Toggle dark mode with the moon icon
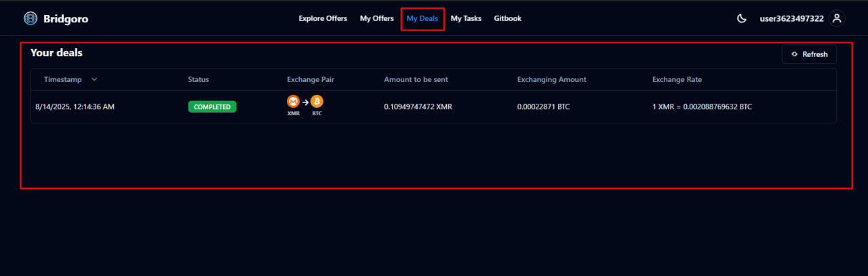 tap(742, 19)
